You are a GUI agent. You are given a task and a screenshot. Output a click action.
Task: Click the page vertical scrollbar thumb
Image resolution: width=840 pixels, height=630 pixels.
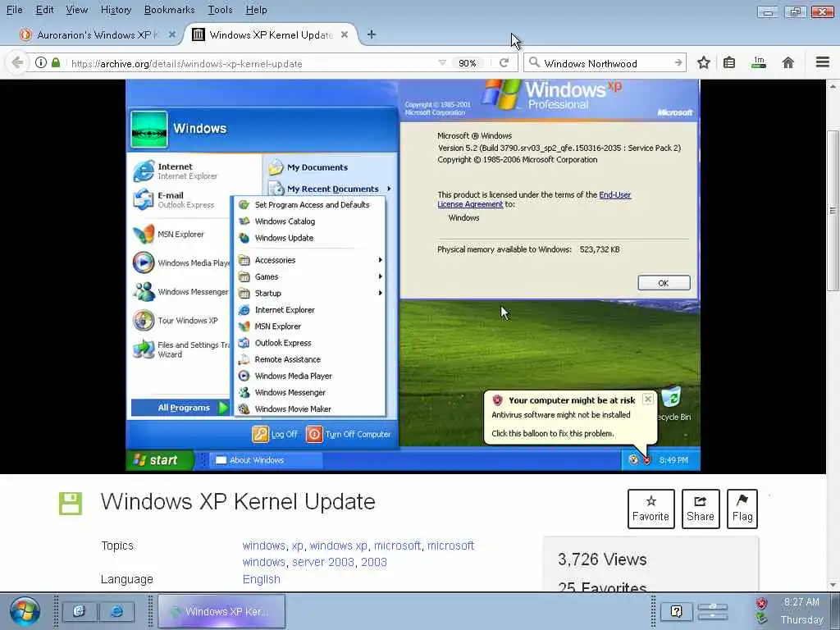pyautogui.click(x=833, y=211)
